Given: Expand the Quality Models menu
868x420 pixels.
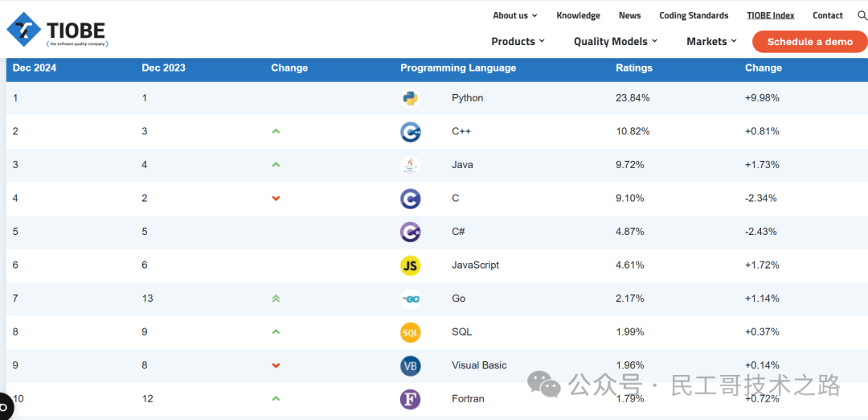Looking at the screenshot, I should [616, 41].
